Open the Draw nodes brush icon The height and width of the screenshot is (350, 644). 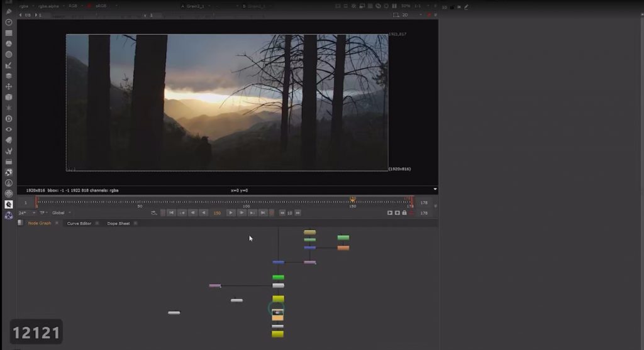[9, 11]
